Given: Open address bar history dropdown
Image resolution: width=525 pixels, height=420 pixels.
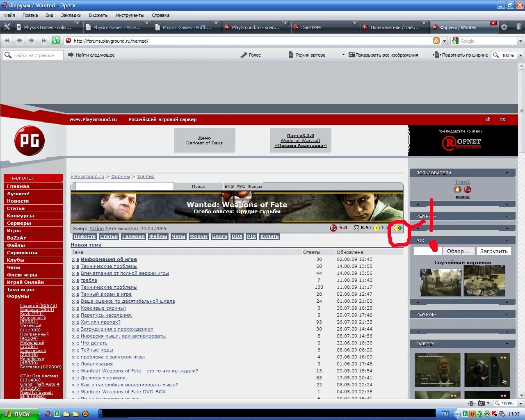Looking at the screenshot, I should [444, 41].
